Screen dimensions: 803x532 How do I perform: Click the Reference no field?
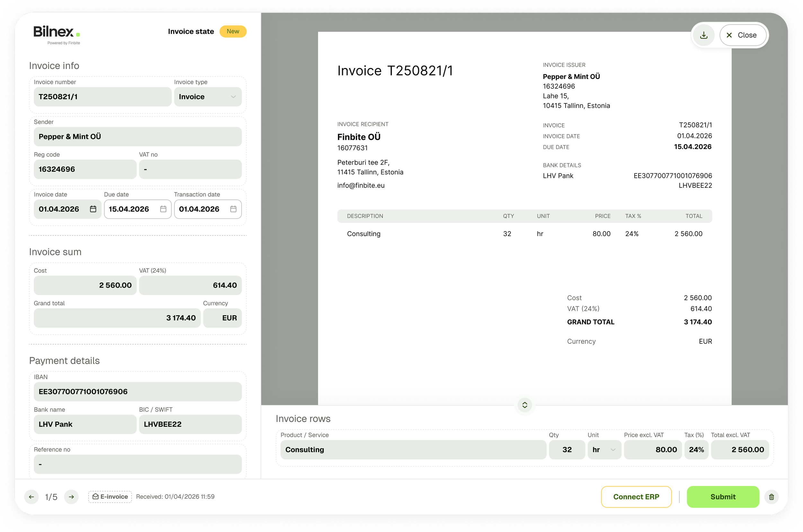pos(138,464)
